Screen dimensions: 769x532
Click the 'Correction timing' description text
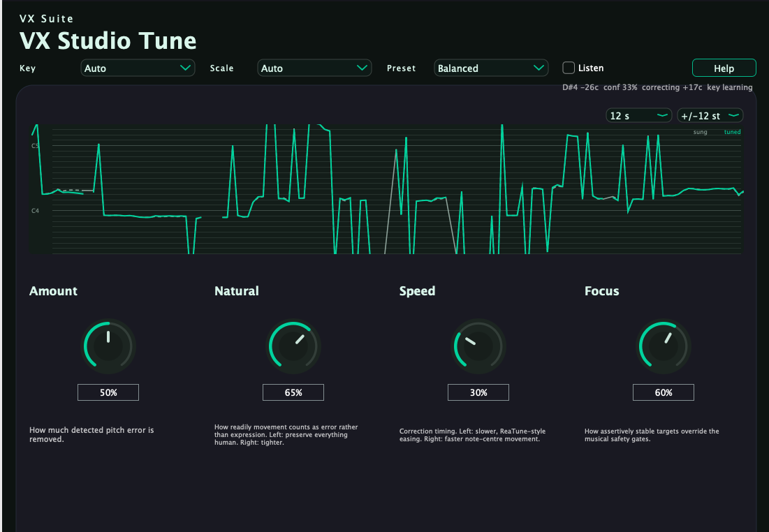[472, 435]
